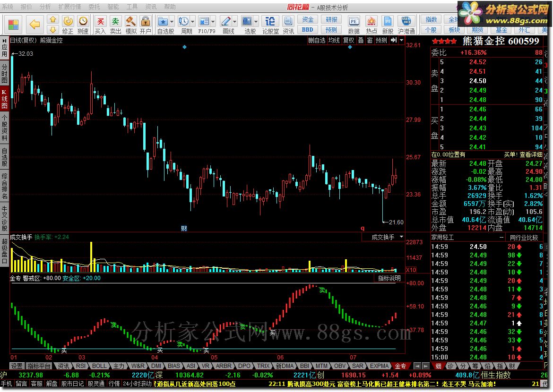This screenshot has height=392, width=553.
Task: Expand the 周期 period dropdown arrow
Action: tap(192, 22)
